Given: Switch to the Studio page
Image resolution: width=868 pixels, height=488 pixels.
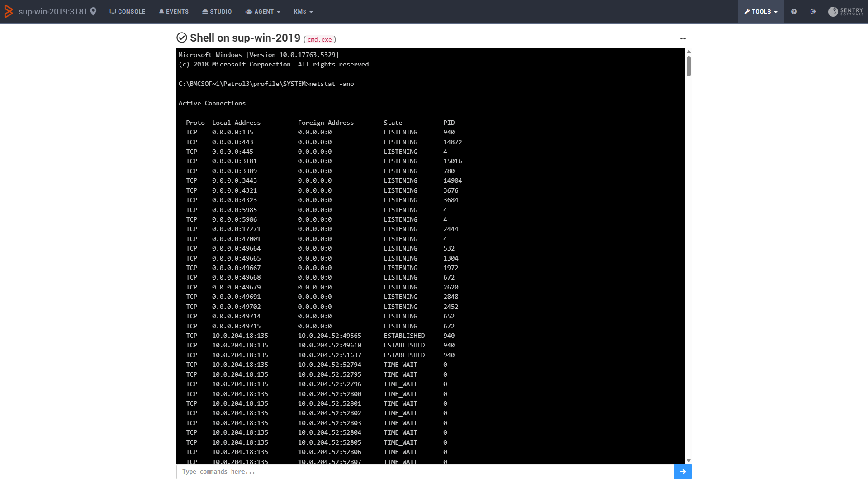Looking at the screenshot, I should [x=217, y=12].
